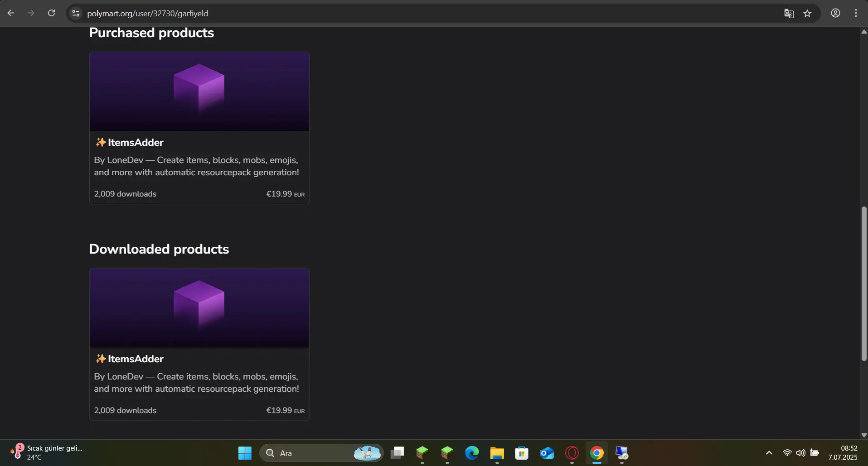Open ItemsAdder thumbnail under Purchased products
Image resolution: width=868 pixels, height=466 pixels.
199,91
